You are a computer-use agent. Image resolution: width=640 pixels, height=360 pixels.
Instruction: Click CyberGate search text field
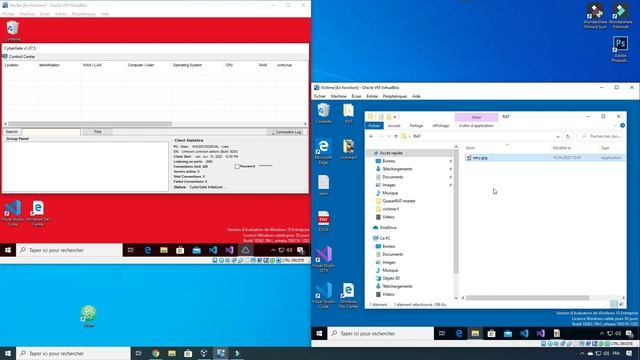[x=51, y=132]
